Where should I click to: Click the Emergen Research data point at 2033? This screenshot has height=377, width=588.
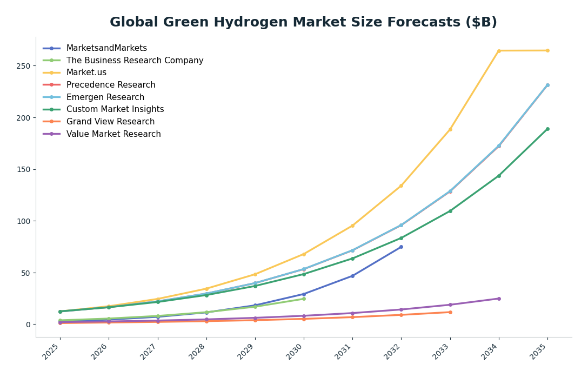tap(450, 191)
